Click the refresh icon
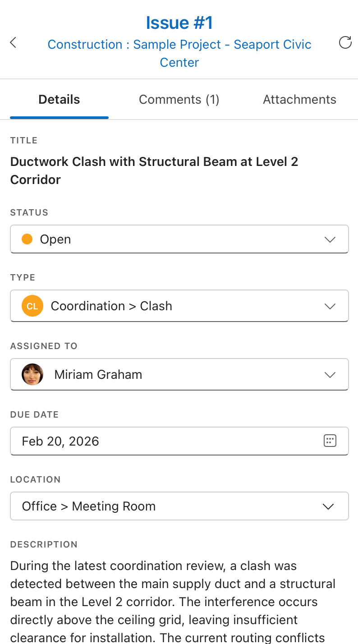The height and width of the screenshot is (644, 358). [x=345, y=43]
